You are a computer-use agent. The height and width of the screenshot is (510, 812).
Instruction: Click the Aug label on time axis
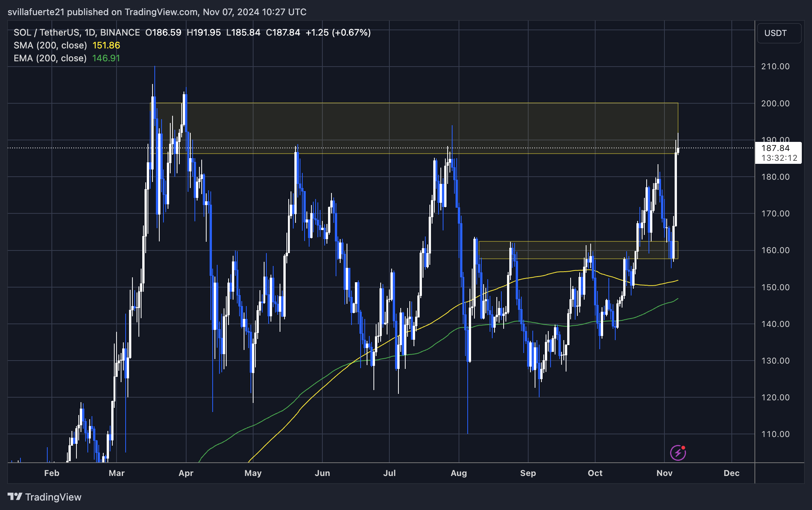459,473
